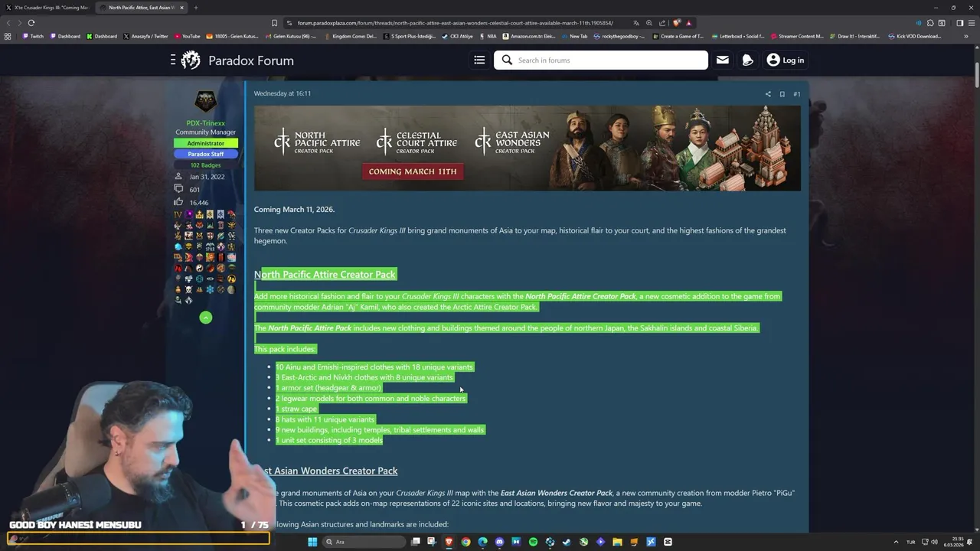The height and width of the screenshot is (551, 980).
Task: Bookmark post #1 with bookmark icon
Action: click(782, 94)
